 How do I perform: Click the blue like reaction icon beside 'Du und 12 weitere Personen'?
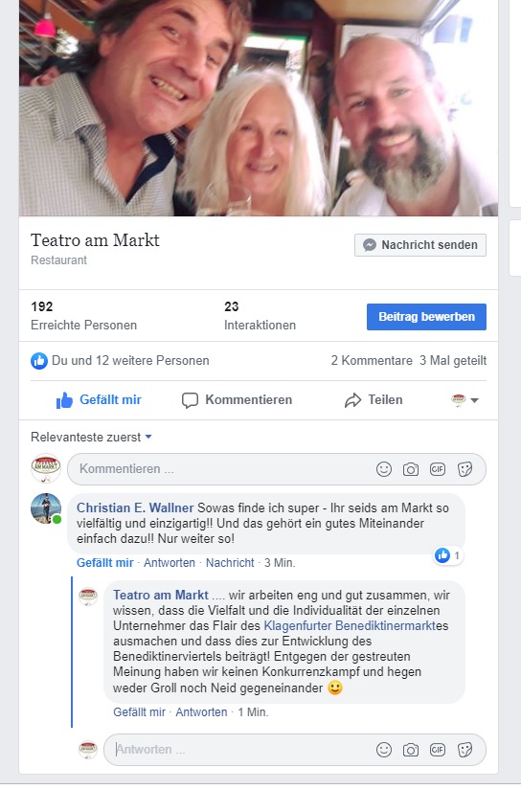[x=39, y=360]
